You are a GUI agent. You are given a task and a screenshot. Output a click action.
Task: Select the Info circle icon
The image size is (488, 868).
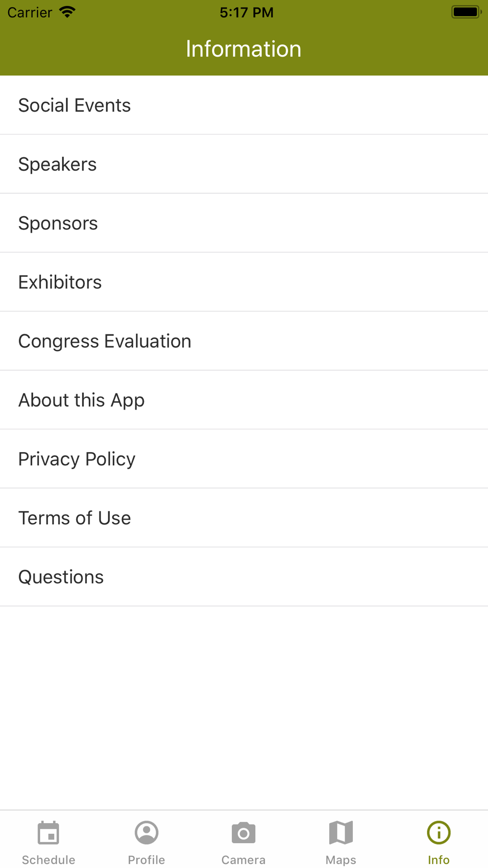click(x=438, y=833)
